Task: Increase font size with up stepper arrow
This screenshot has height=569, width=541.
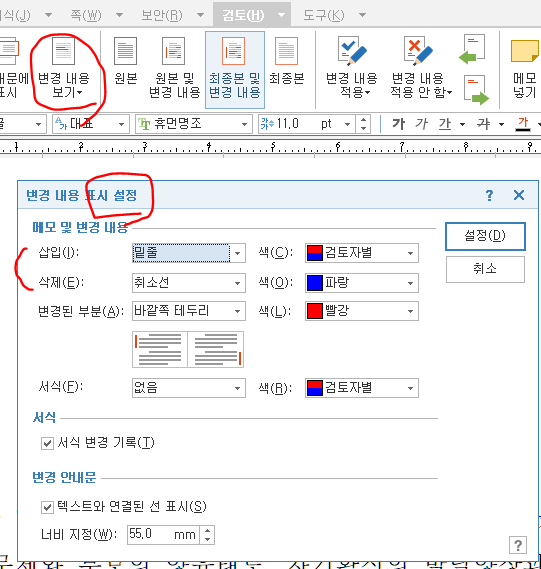Action: pyautogui.click(x=363, y=119)
